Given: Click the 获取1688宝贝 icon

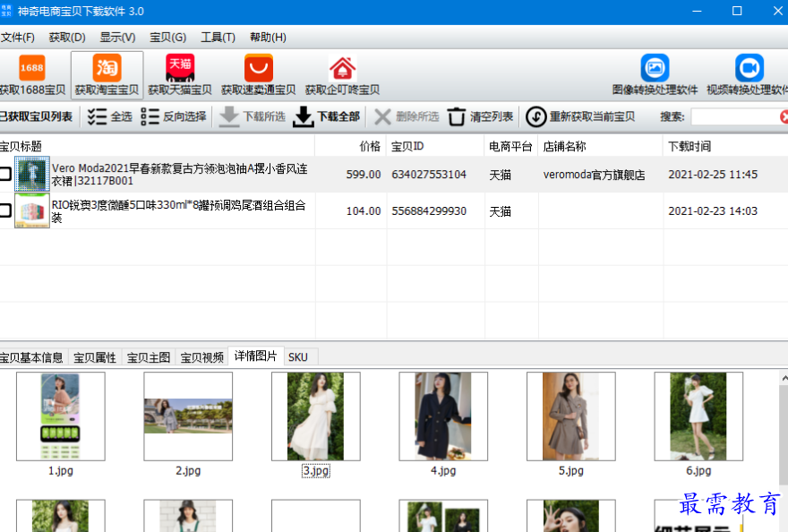Looking at the screenshot, I should click(32, 68).
